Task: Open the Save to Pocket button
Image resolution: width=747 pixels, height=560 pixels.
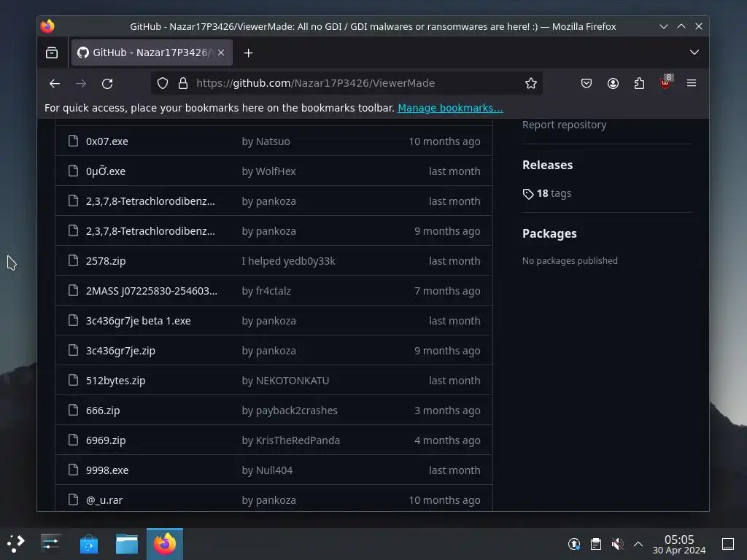Action: (x=587, y=83)
